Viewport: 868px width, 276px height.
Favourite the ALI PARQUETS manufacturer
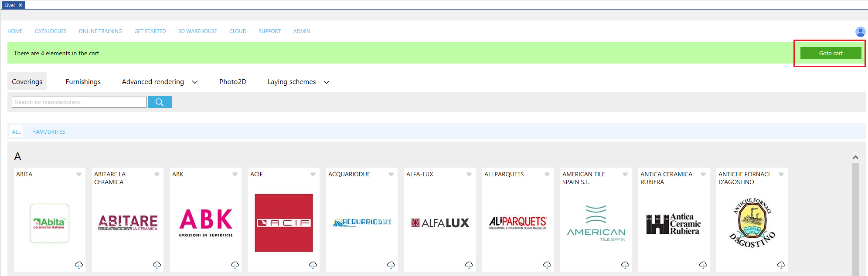click(x=547, y=174)
